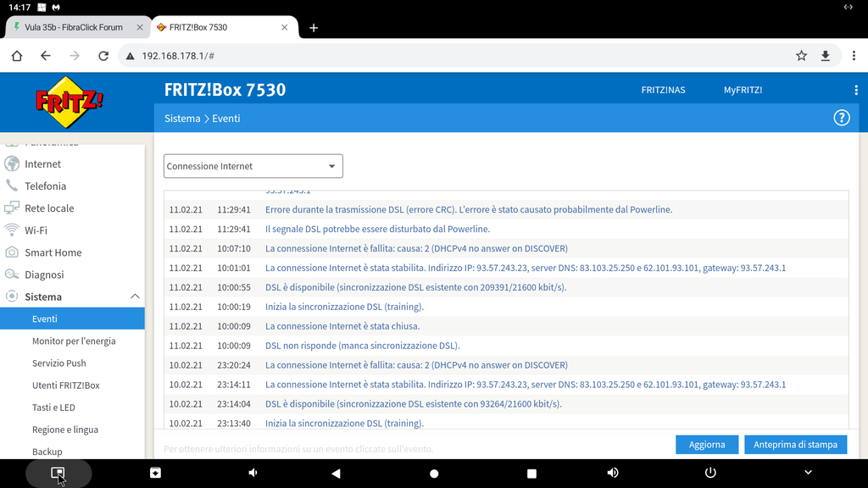Click the Rete locale network icon
Screen dimensions: 868x488
tap(12, 208)
